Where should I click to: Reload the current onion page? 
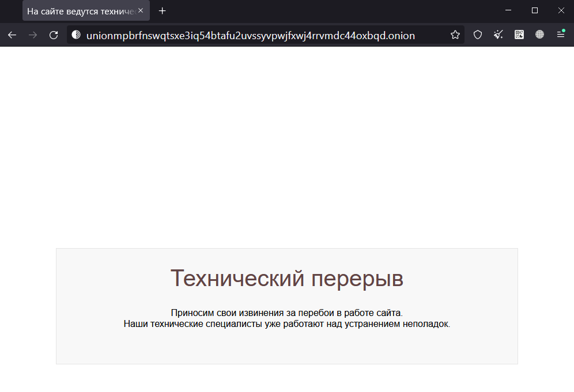tap(54, 35)
